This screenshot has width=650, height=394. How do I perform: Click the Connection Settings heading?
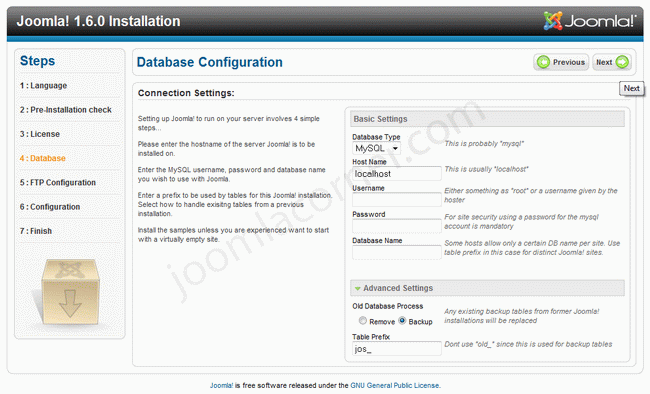(186, 93)
